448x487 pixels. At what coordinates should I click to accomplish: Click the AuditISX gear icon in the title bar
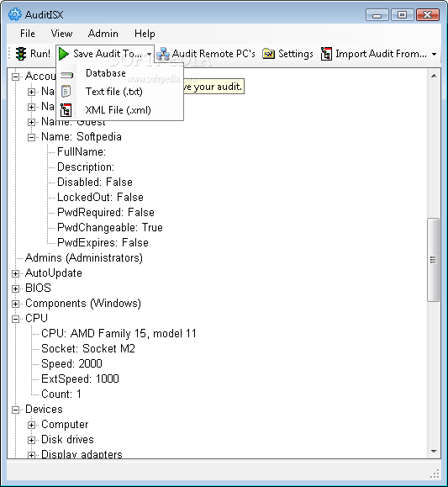click(x=15, y=14)
